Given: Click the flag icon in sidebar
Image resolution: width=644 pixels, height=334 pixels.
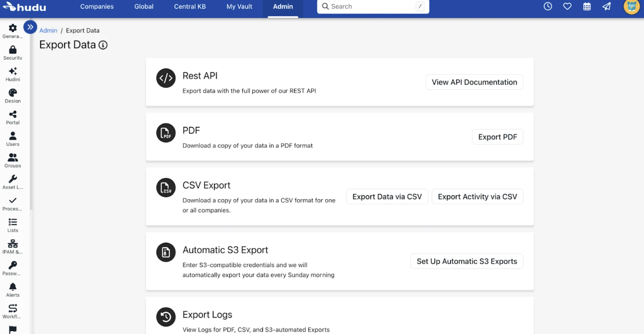Looking at the screenshot, I should click(x=13, y=330).
